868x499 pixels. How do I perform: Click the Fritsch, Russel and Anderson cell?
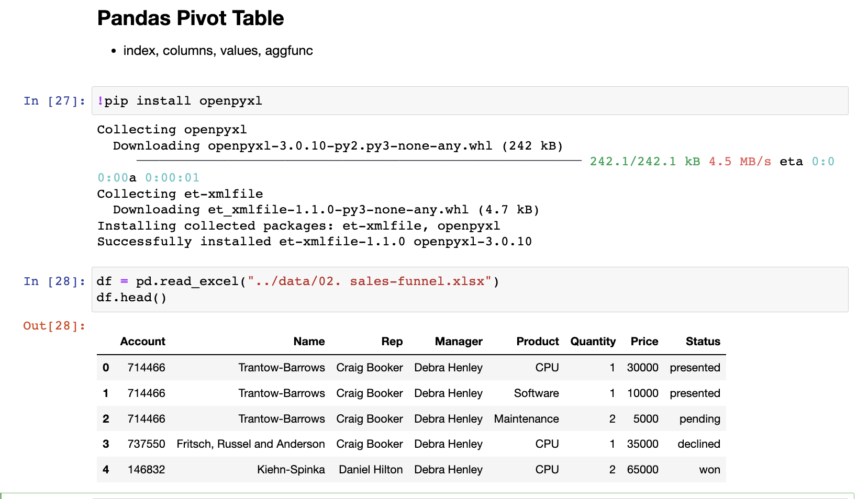(x=251, y=444)
